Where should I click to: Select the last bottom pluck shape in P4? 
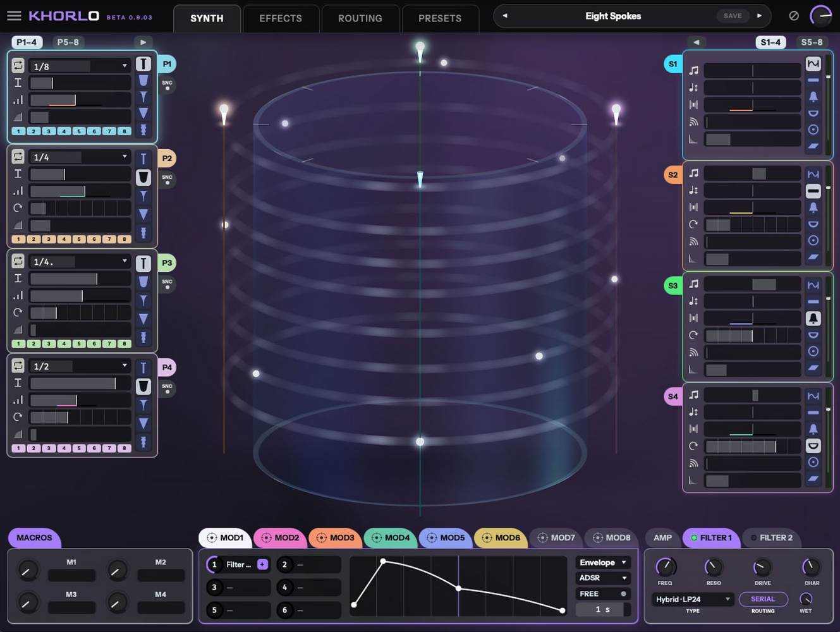point(143,441)
